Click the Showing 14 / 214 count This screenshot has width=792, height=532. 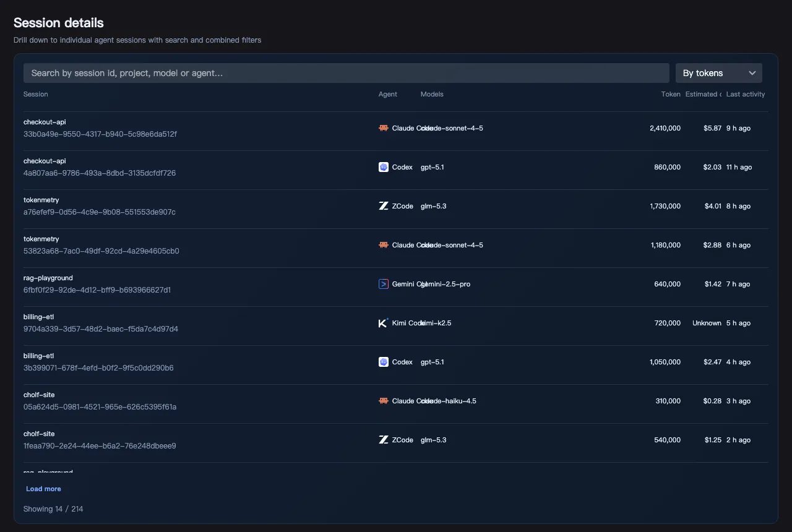coord(53,508)
